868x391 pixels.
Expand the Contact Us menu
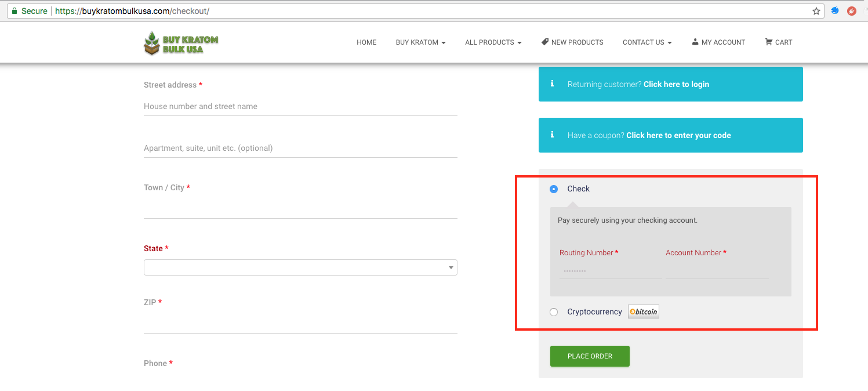(x=647, y=42)
